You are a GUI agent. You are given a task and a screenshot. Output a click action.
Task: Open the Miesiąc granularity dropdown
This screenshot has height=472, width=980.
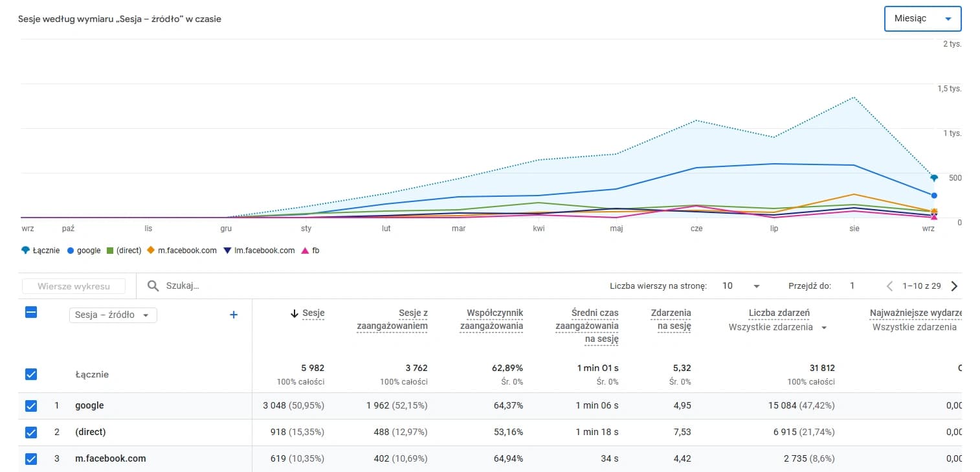click(x=922, y=19)
